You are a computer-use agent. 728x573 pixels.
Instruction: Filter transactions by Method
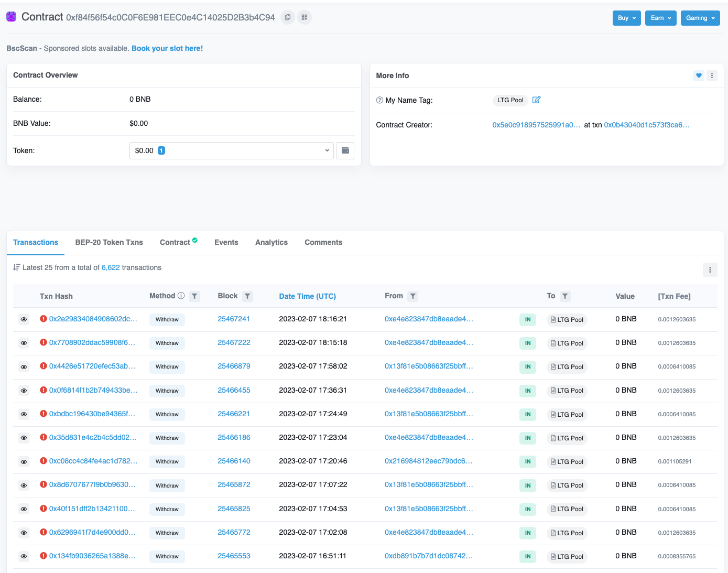tap(194, 296)
